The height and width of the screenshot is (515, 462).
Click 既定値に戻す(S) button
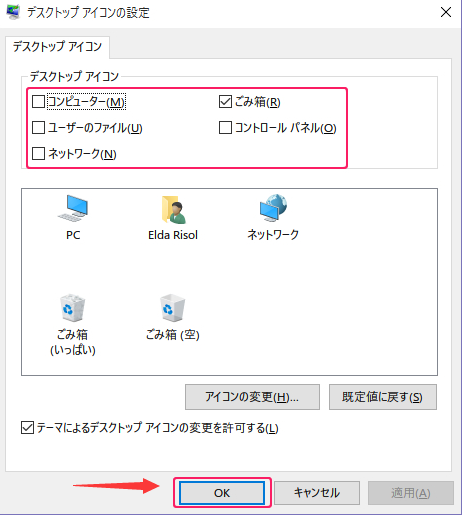coord(383,397)
